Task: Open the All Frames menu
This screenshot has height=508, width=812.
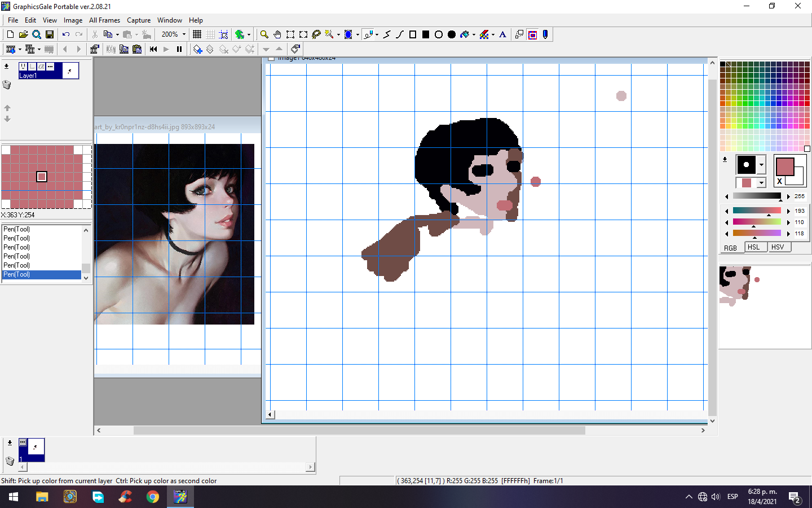Action: click(x=104, y=20)
